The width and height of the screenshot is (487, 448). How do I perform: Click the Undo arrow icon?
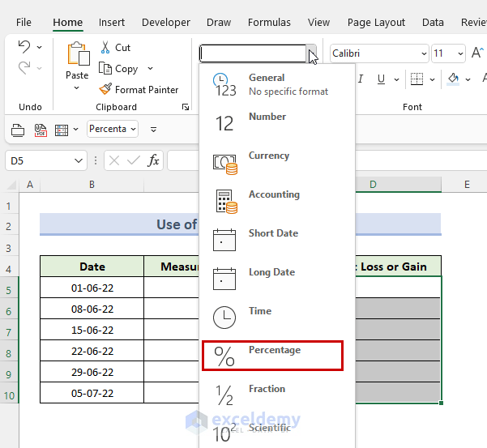[x=24, y=47]
